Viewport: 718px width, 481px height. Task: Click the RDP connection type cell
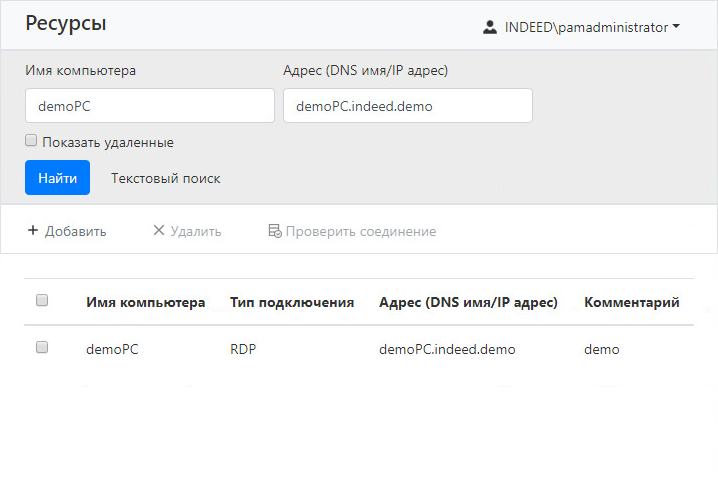tap(244, 349)
